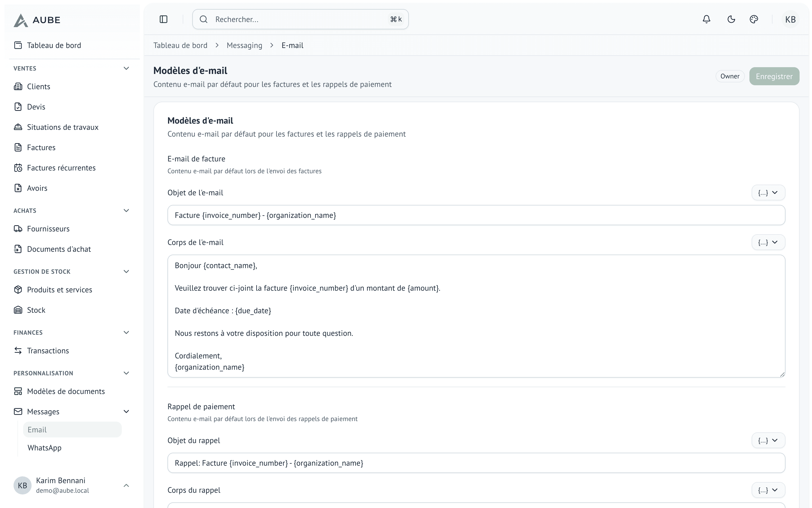Click the Corps de l'e-mail text area
The height and width of the screenshot is (508, 812).
coord(476,316)
